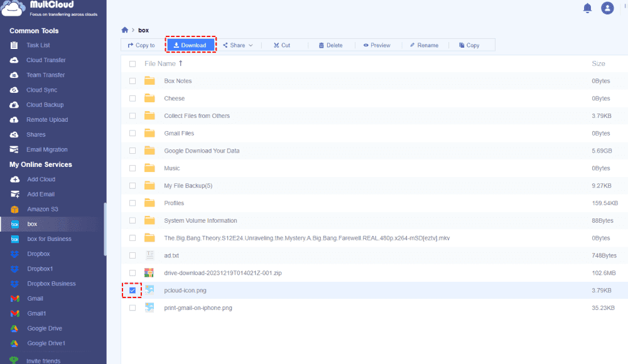The image size is (628, 364).
Task: Click the box breadcrumb label
Action: (x=143, y=30)
